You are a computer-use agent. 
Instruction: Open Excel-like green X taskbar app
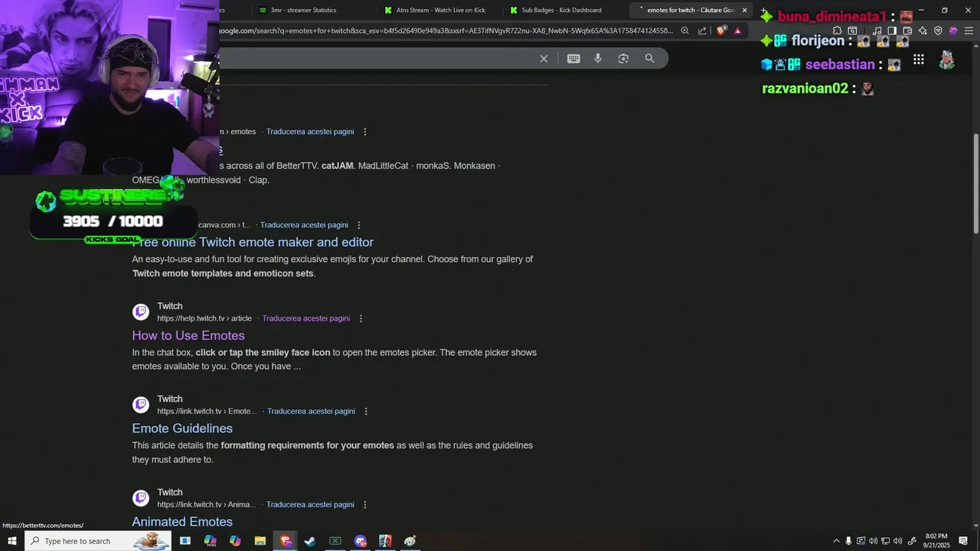tap(335, 541)
